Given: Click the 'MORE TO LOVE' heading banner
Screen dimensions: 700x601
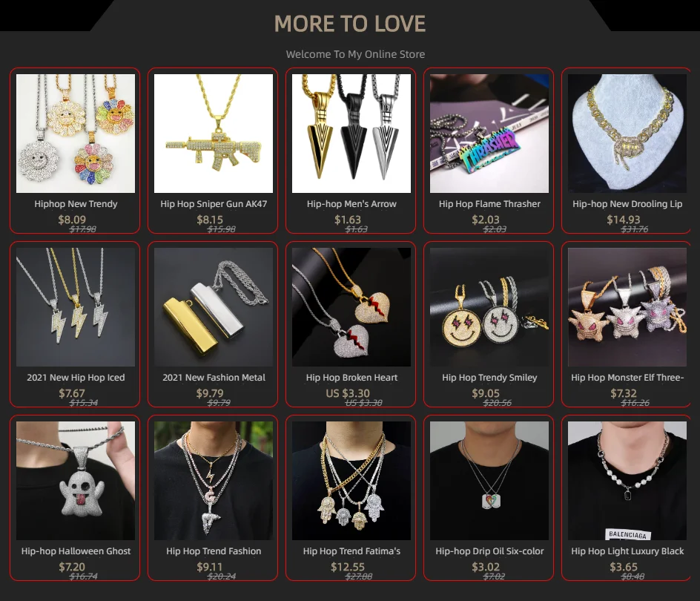Looking at the screenshot, I should click(x=350, y=24).
